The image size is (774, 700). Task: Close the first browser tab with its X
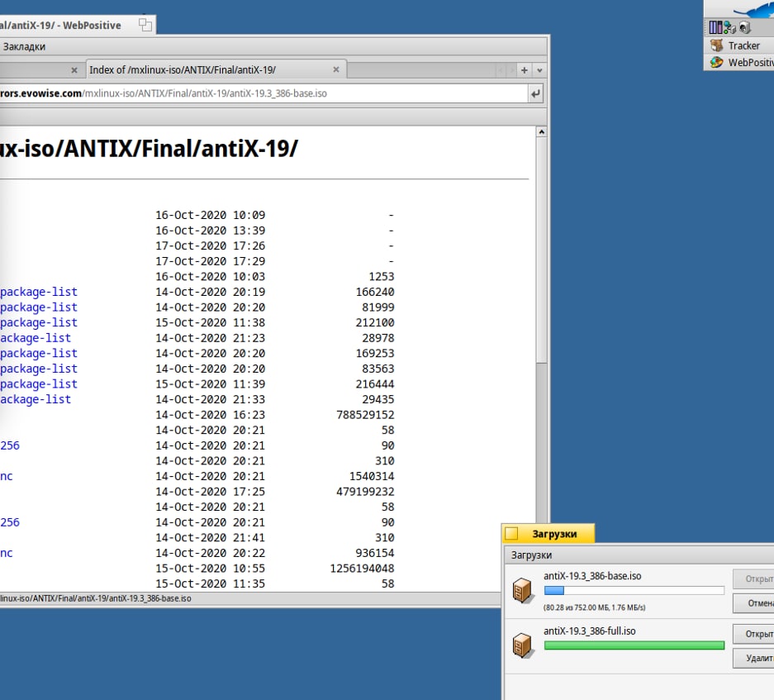pos(74,70)
